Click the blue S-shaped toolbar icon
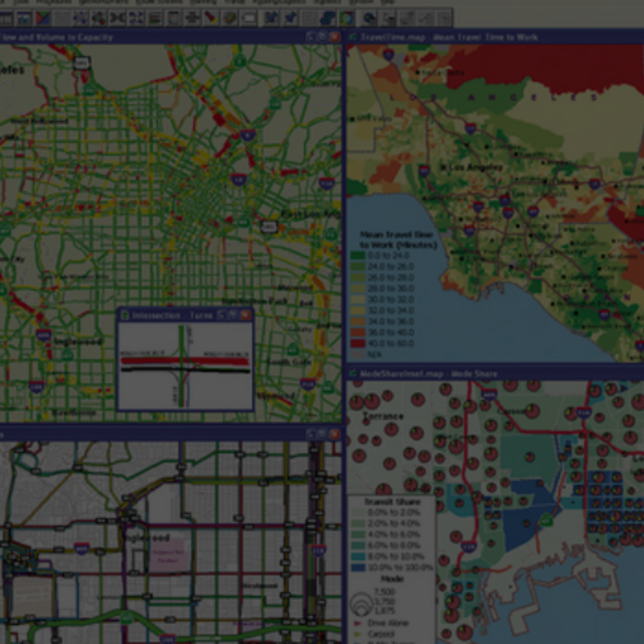The image size is (644, 644). (x=327, y=19)
